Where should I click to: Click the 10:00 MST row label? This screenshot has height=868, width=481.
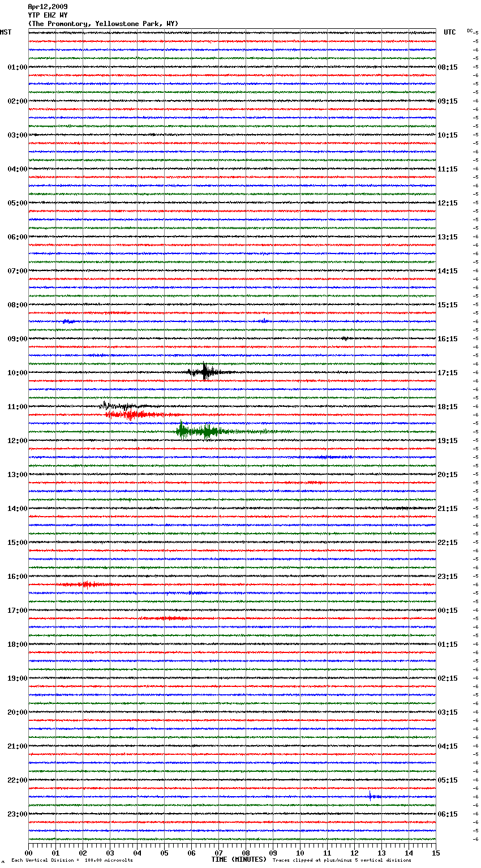17,373
